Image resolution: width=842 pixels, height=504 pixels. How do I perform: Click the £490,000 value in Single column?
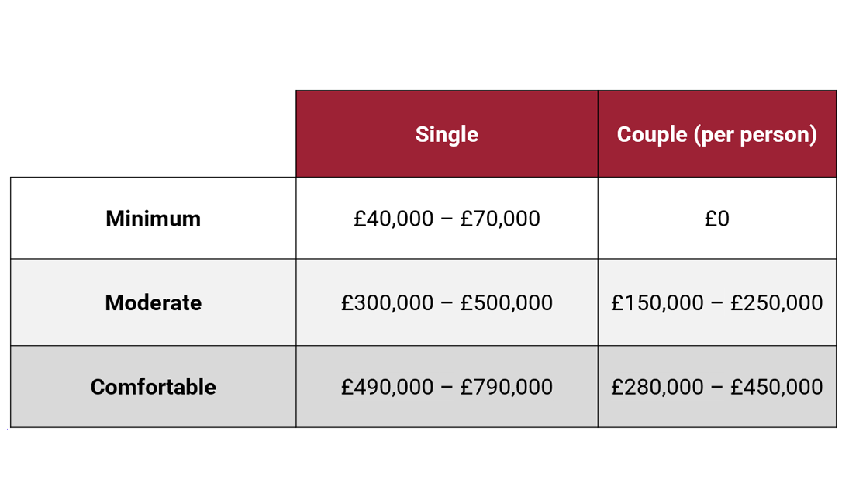point(387,388)
